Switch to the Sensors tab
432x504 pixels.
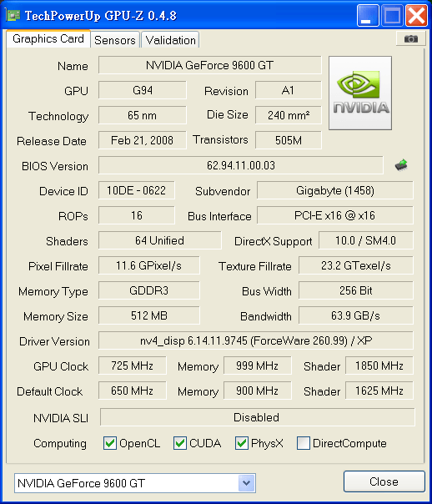114,40
